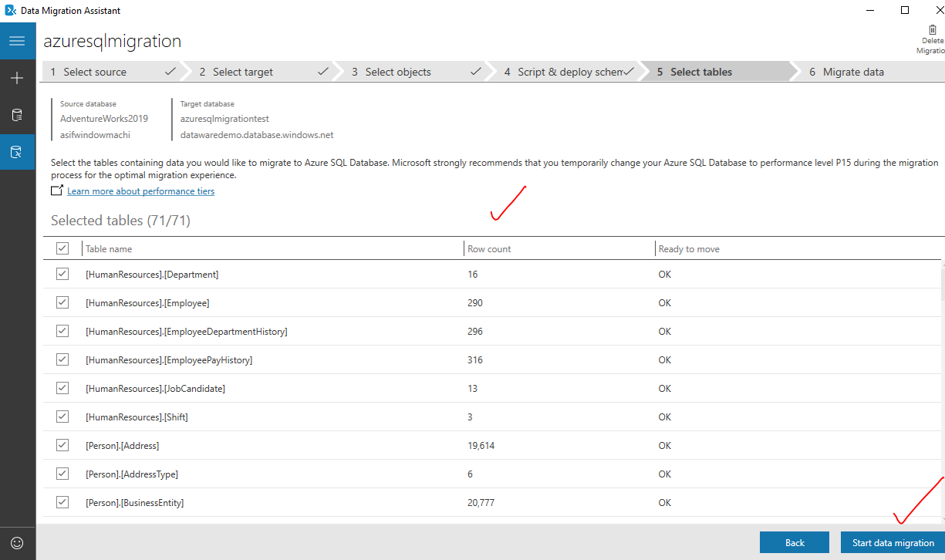Open the hamburger navigation menu
Screen dimensions: 945x560
click(17, 41)
